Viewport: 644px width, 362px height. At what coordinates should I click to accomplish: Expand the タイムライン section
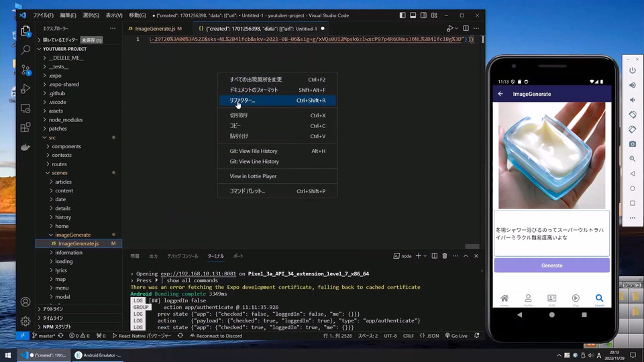point(53,318)
